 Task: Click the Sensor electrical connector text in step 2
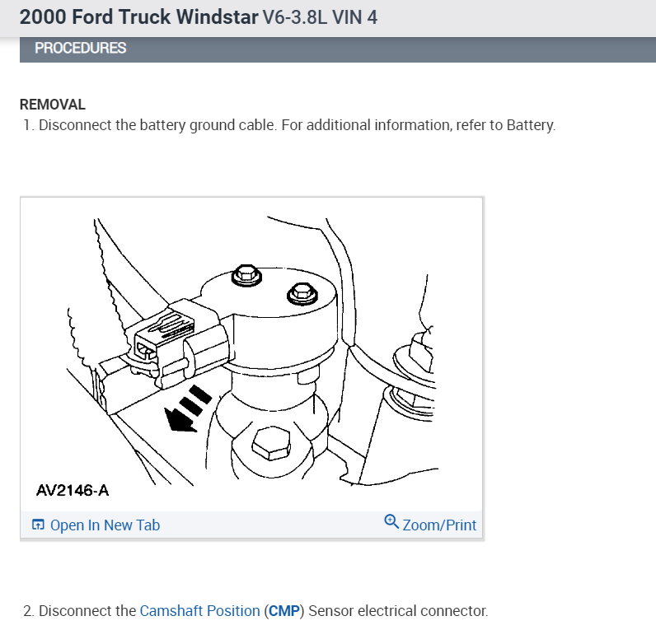(x=398, y=611)
